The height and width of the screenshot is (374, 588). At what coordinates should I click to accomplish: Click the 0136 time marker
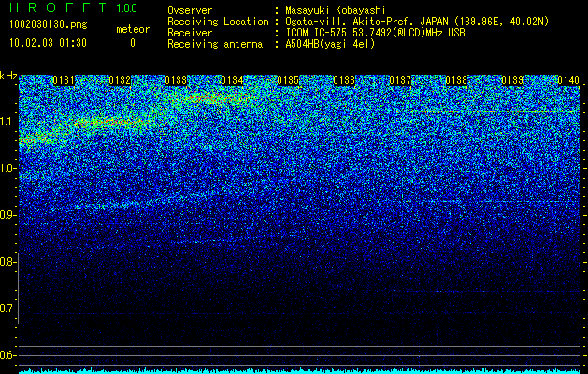344,80
